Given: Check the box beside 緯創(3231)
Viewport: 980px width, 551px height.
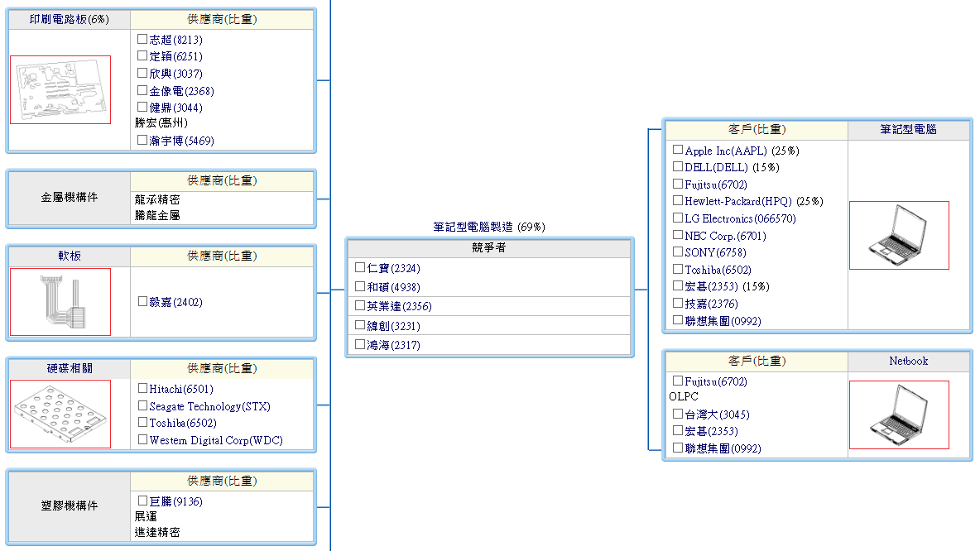Looking at the screenshot, I should pyautogui.click(x=360, y=325).
